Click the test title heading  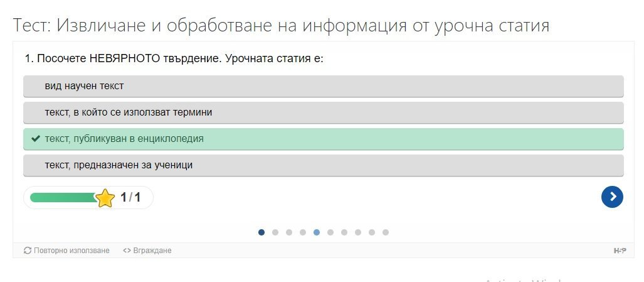[281, 26]
